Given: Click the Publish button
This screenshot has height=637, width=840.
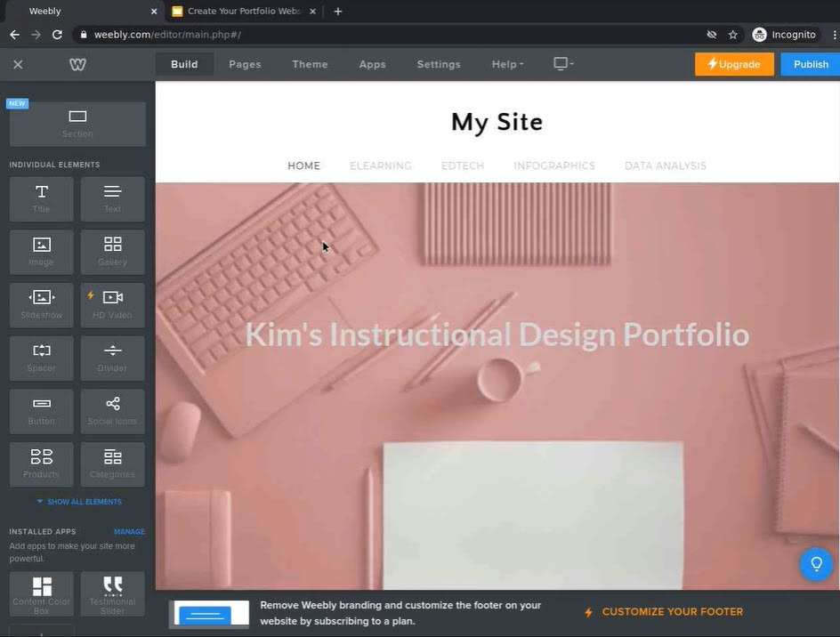Looking at the screenshot, I should [x=810, y=64].
